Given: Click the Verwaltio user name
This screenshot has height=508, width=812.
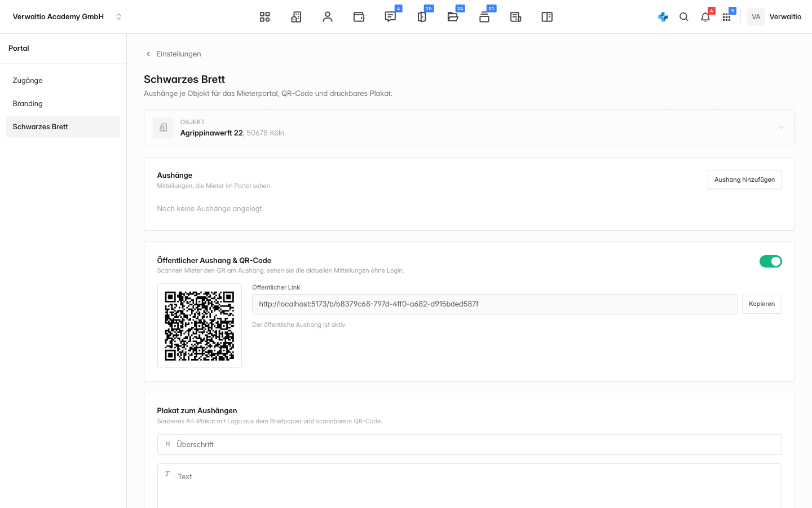Looking at the screenshot, I should [785, 17].
